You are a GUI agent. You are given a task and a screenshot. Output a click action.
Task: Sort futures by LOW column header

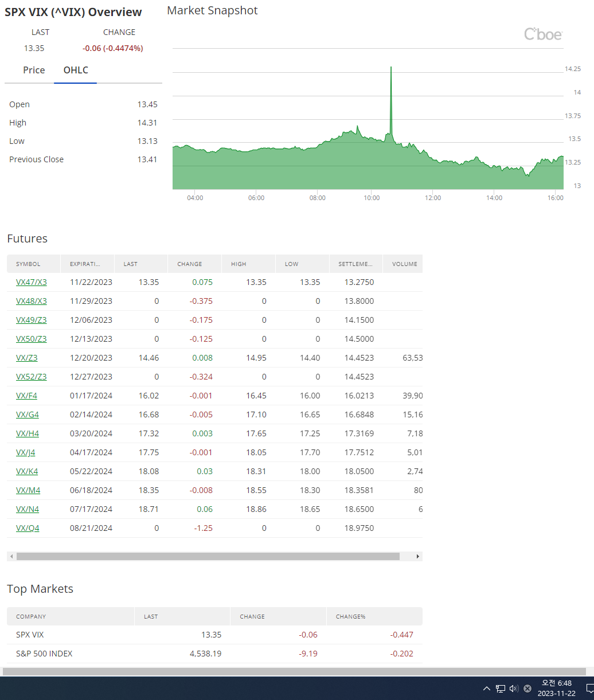pos(302,264)
